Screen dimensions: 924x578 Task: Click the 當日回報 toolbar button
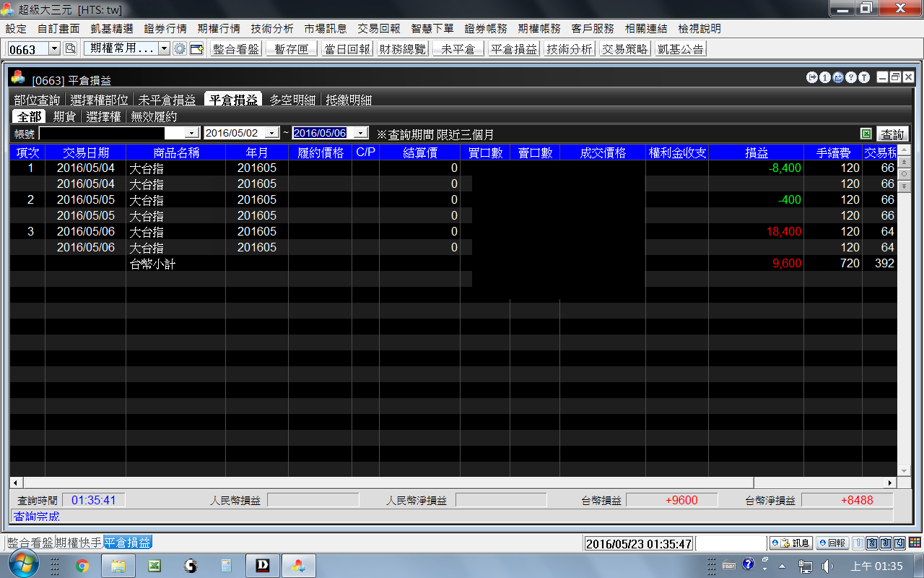(x=347, y=49)
